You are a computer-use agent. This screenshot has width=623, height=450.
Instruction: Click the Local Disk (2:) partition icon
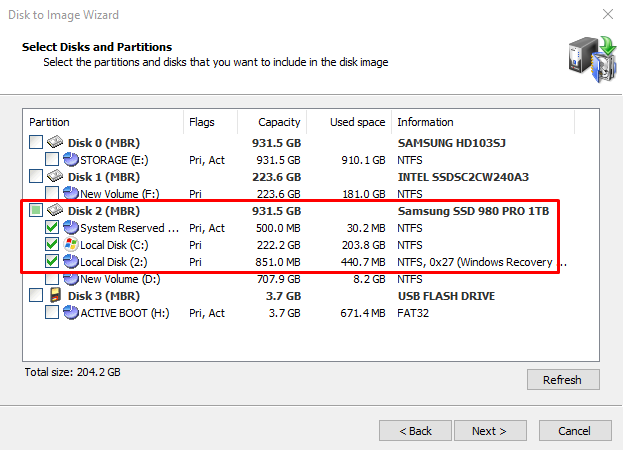pyautogui.click(x=71, y=262)
